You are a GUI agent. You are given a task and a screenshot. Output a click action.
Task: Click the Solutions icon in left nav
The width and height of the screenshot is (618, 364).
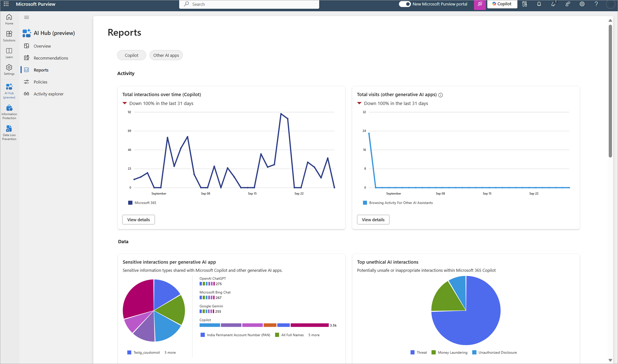click(x=9, y=34)
